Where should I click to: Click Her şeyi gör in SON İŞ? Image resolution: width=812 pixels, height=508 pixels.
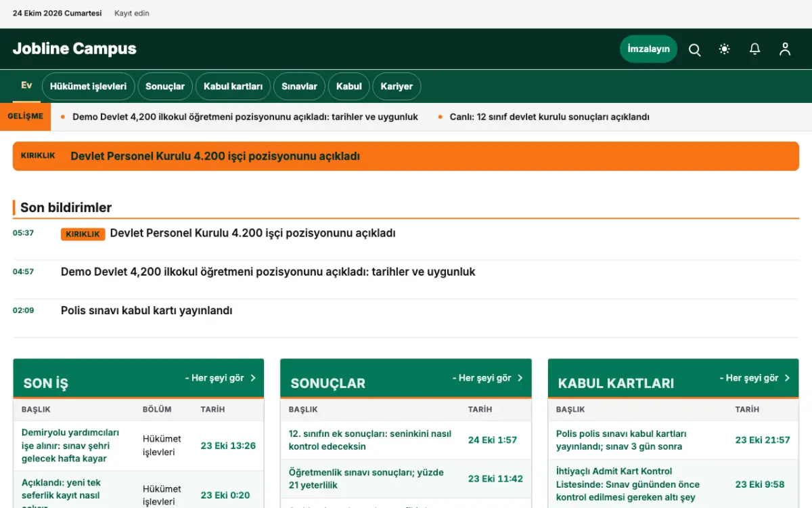pos(221,378)
